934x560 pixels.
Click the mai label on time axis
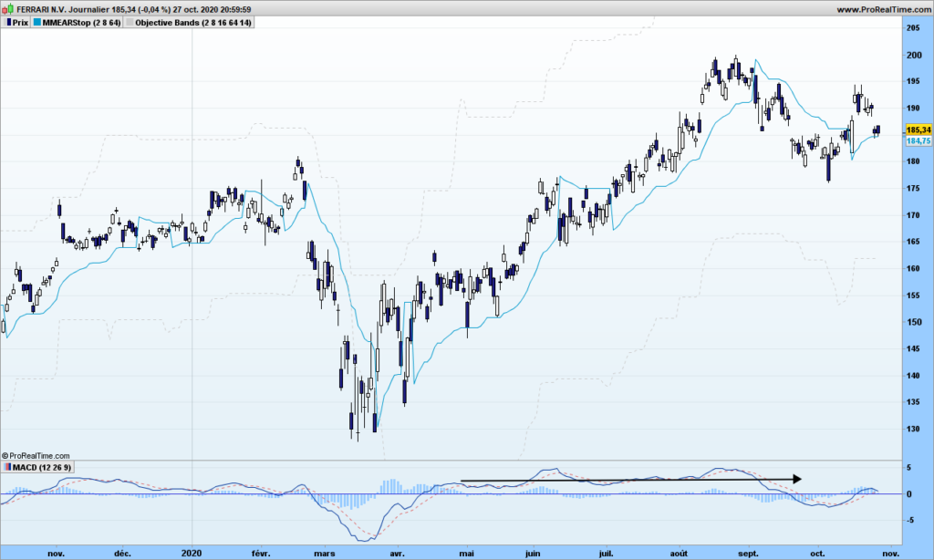tap(466, 554)
